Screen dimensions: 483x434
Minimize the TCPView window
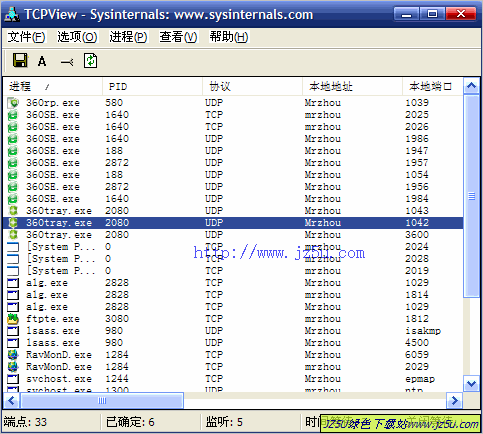coord(406,14)
